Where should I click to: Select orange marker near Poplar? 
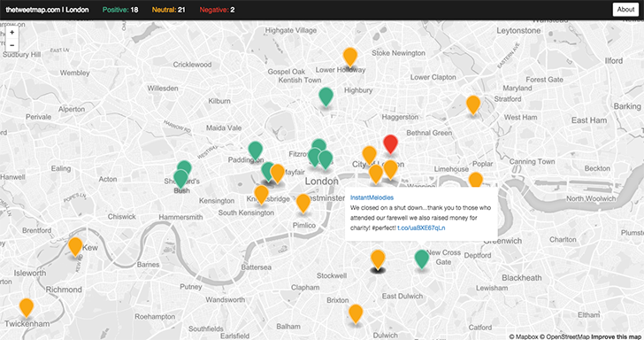point(476,180)
